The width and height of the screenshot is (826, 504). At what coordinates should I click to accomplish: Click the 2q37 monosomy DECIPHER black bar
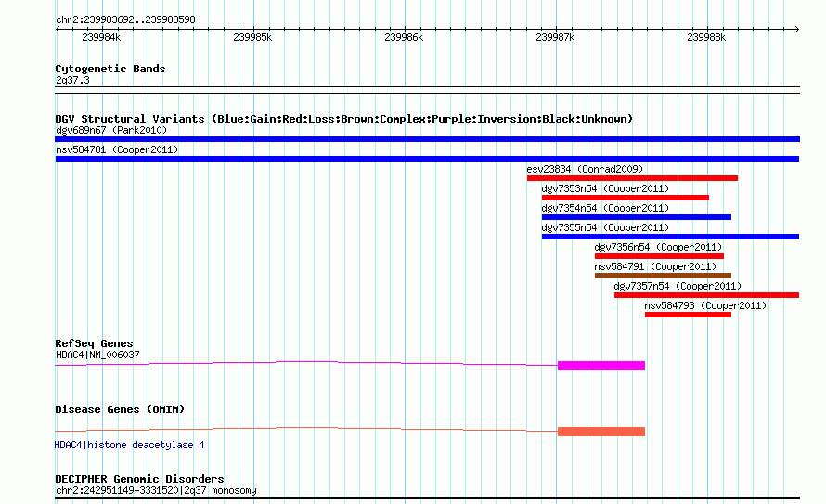click(427, 498)
